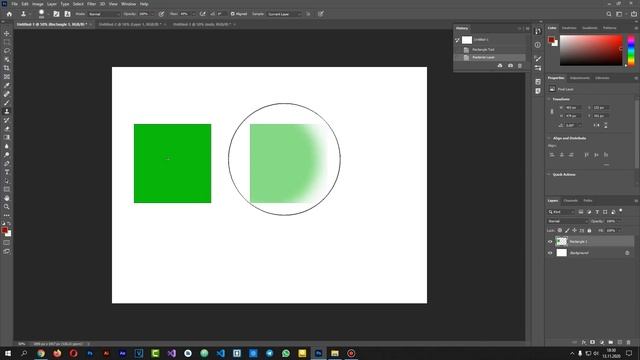Click the Delete layer trash icon
Screen dimensions: 640x360
pyautogui.click(x=629, y=342)
